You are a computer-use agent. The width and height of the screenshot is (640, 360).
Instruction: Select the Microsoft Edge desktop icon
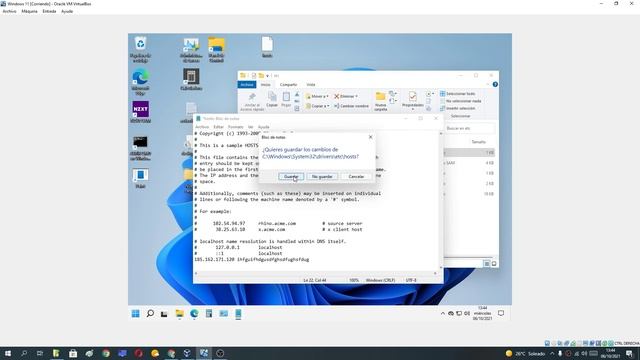[140, 82]
